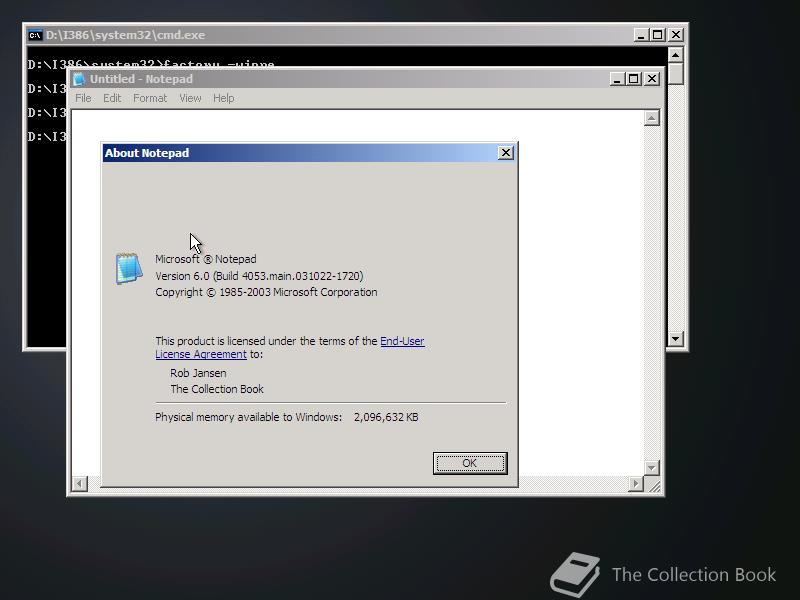
Task: Click the 'Version 6.0 (Build 4053...)' text
Action: tap(259, 276)
